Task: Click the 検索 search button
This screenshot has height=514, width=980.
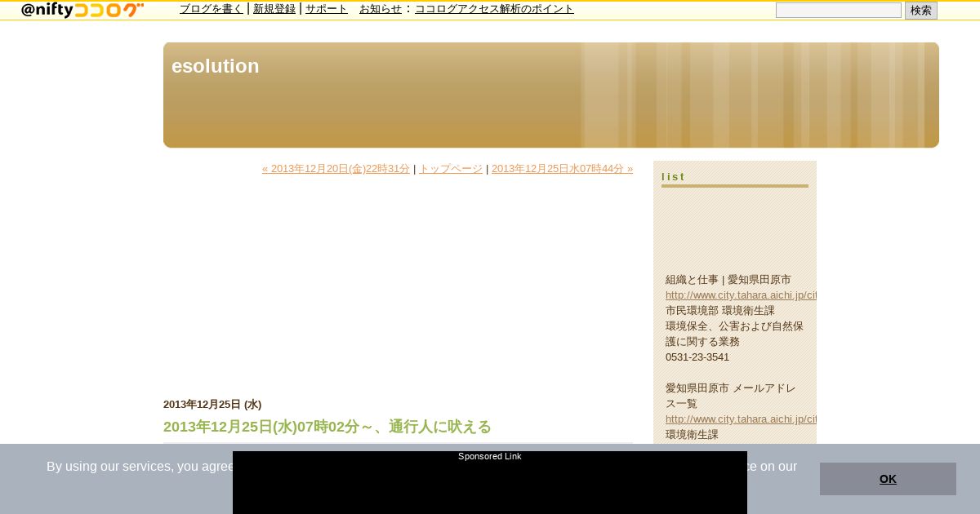Action: 921,11
